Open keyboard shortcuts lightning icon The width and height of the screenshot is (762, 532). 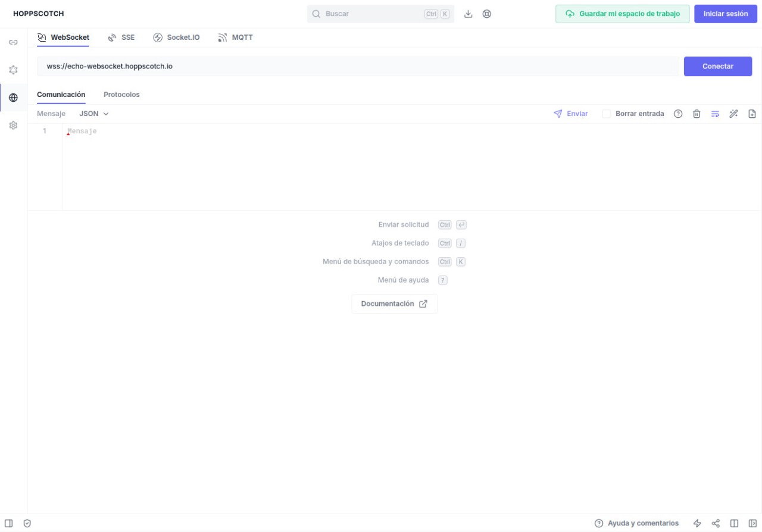(697, 523)
